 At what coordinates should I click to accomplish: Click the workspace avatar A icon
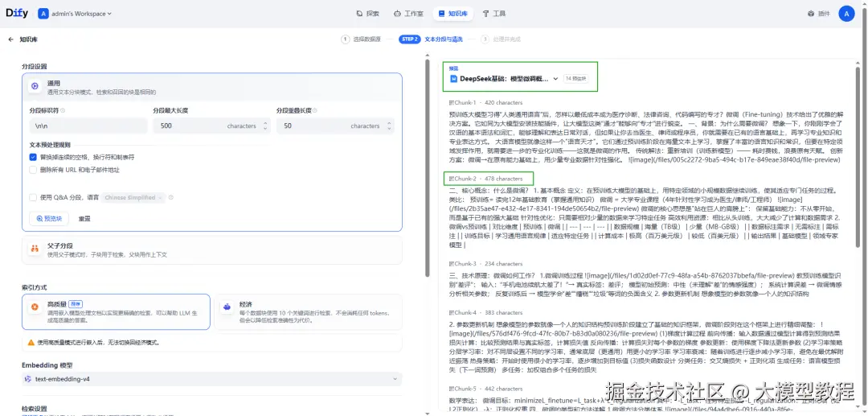click(43, 14)
